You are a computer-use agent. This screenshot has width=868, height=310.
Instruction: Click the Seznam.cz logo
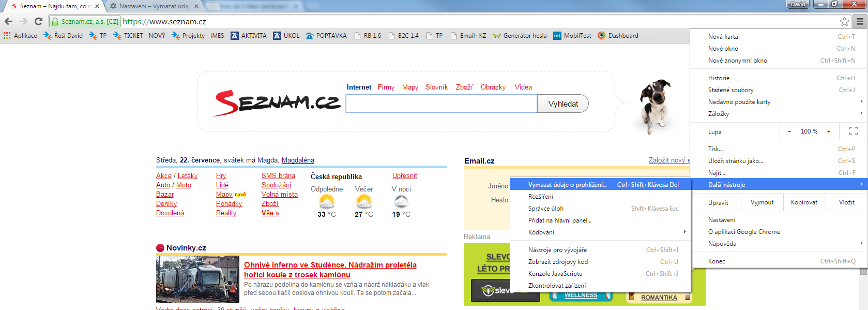277,102
